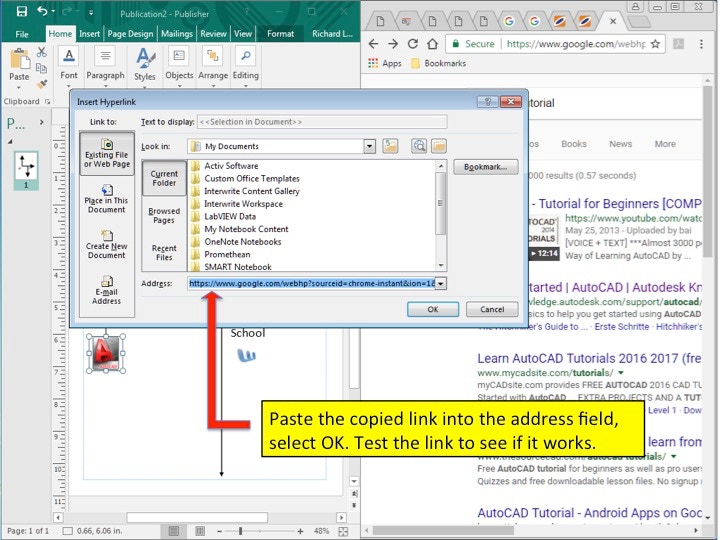Select Existing File or Web Page option
Viewport: 720px width, 540px height.
coord(107,153)
